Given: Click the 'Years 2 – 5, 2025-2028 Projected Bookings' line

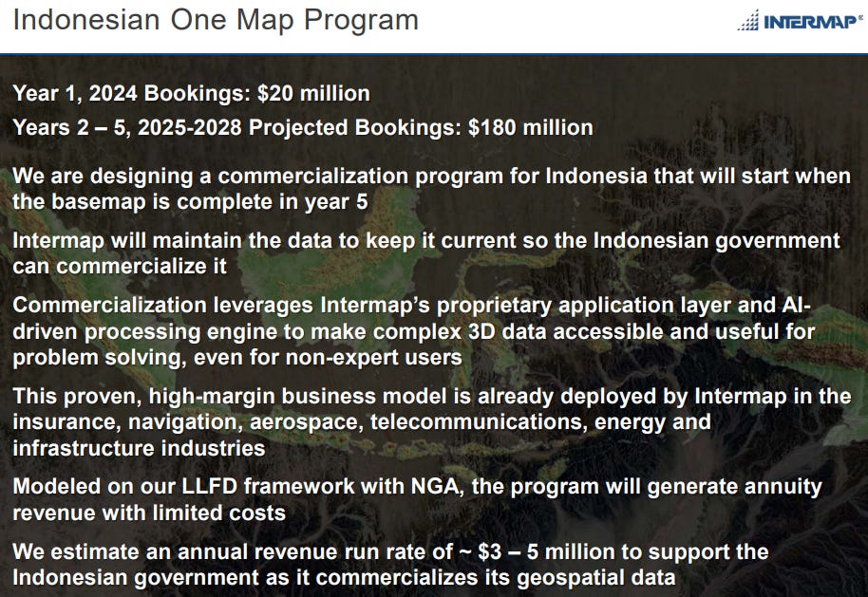Looking at the screenshot, I should tap(302, 128).
